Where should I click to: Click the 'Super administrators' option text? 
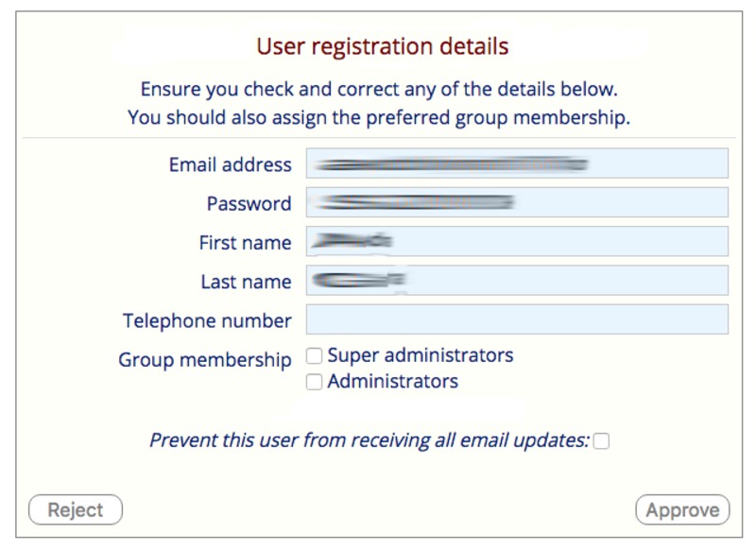tap(421, 356)
